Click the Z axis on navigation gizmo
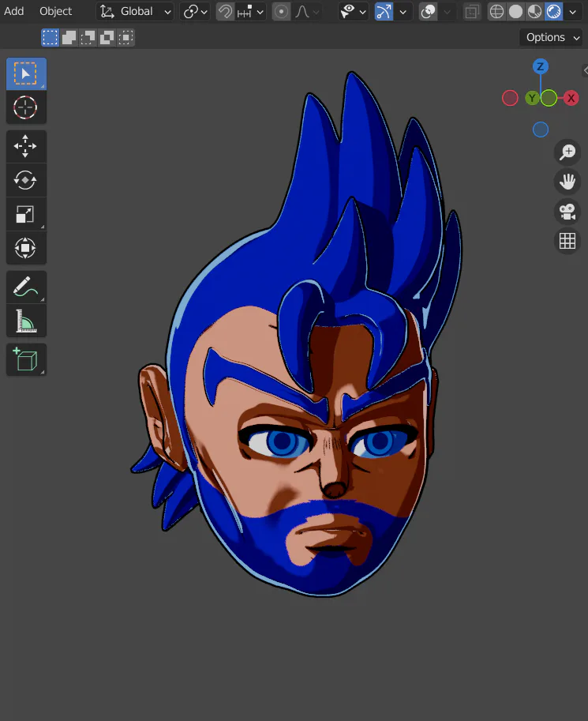 (541, 66)
